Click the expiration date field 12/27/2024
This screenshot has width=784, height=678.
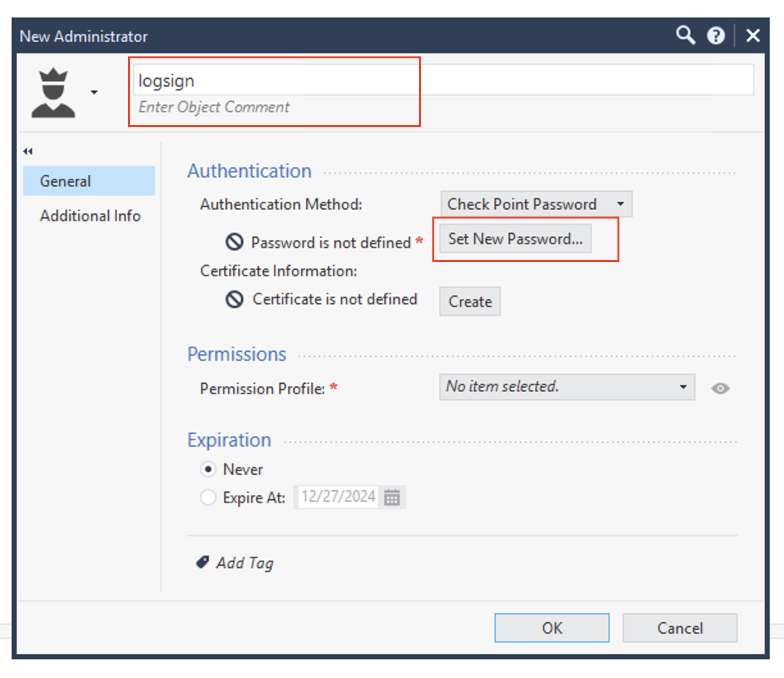[x=338, y=497]
